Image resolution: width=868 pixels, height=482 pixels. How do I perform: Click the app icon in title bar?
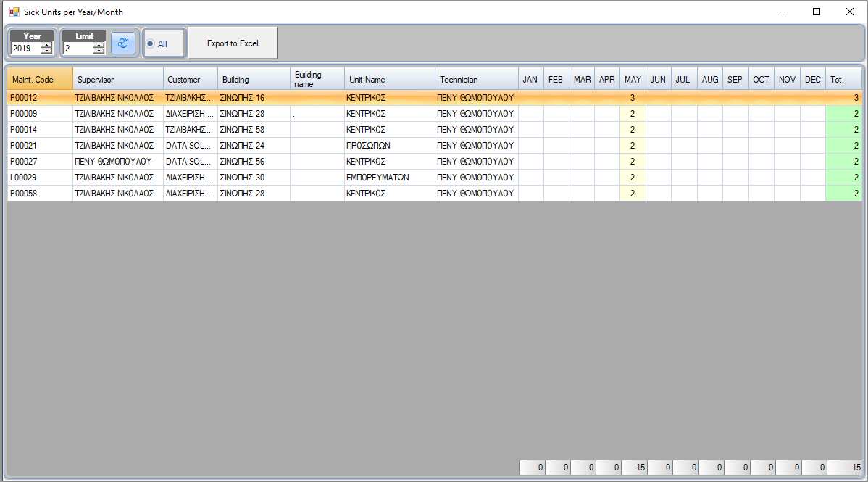click(14, 12)
